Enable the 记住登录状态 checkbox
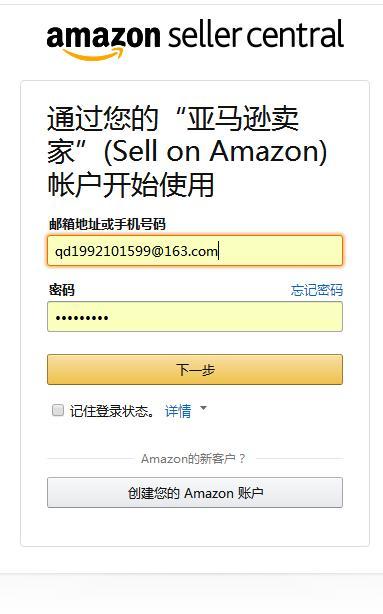383x614 pixels. coord(58,410)
